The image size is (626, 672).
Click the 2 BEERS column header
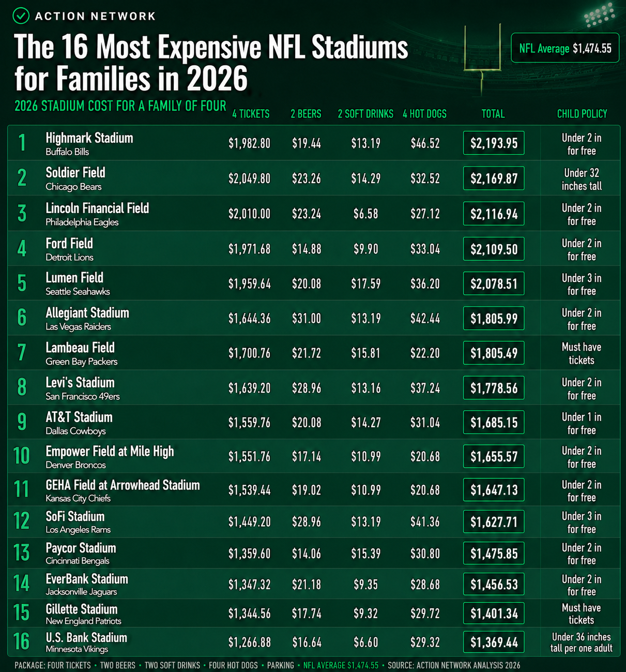[x=306, y=114]
